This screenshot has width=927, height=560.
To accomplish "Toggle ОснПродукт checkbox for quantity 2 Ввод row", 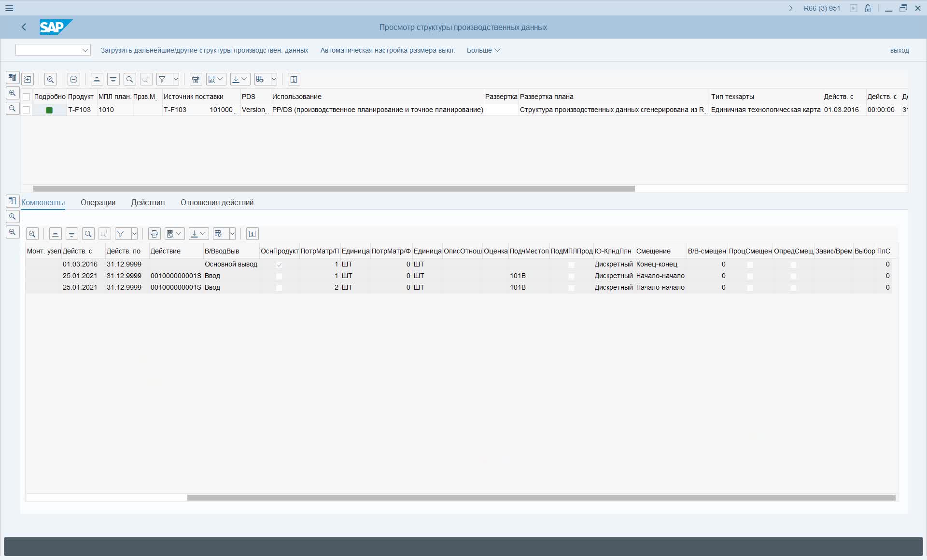I will click(x=279, y=288).
